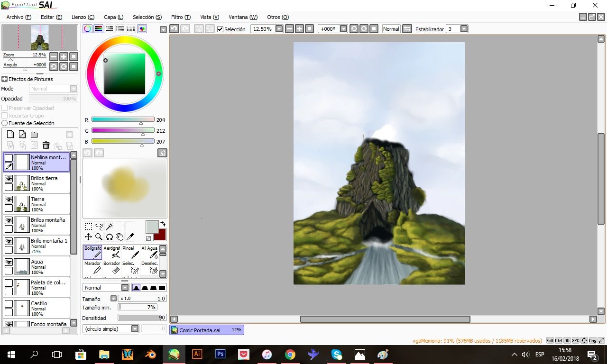Image resolution: width=607 pixels, height=364 pixels.
Task: Select the Aerógrafo airbrush tool
Action: [x=111, y=252]
